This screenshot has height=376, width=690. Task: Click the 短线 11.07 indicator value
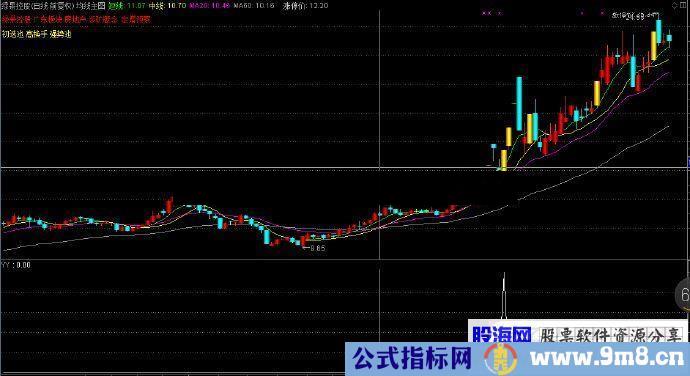coord(127,6)
